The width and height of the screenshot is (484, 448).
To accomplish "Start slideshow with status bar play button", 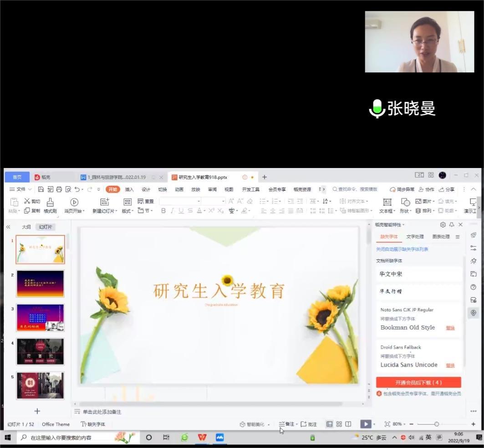I will [x=366, y=424].
